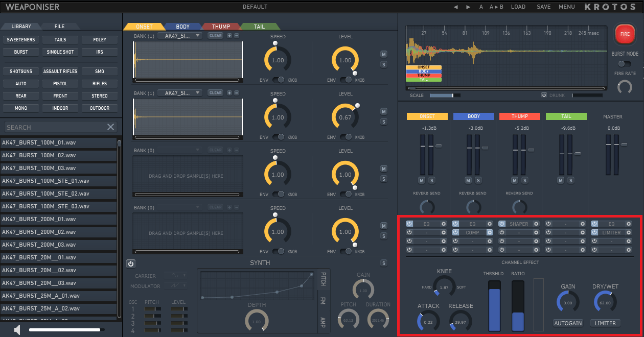Clear the search field with the X icon

click(110, 127)
